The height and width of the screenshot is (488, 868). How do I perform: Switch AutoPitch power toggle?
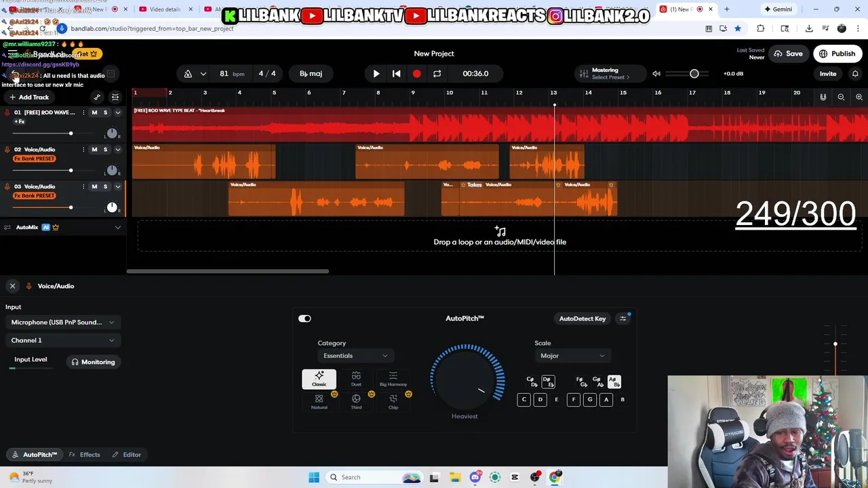304,319
